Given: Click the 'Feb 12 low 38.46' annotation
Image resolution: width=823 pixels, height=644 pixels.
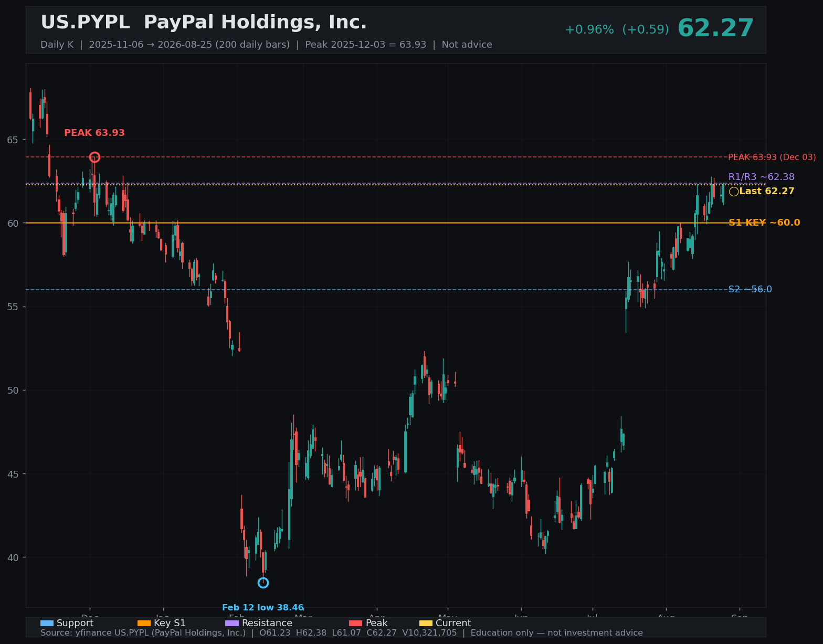Looking at the screenshot, I should coord(263,608).
